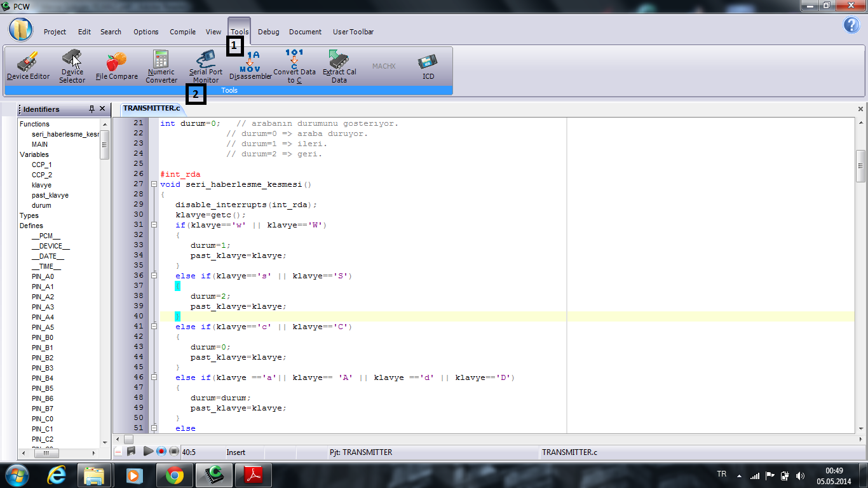Launch the Device Selector
The image size is (868, 488).
coord(72,66)
